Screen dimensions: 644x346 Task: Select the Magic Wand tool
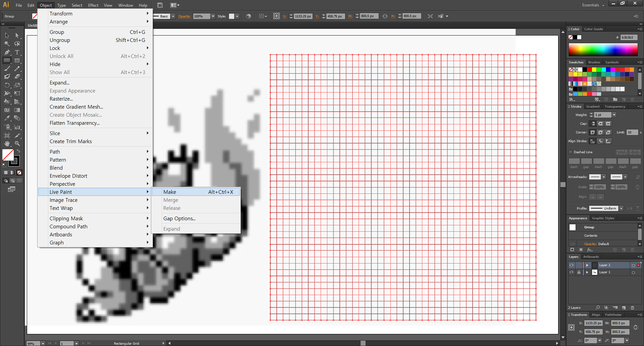(x=7, y=44)
